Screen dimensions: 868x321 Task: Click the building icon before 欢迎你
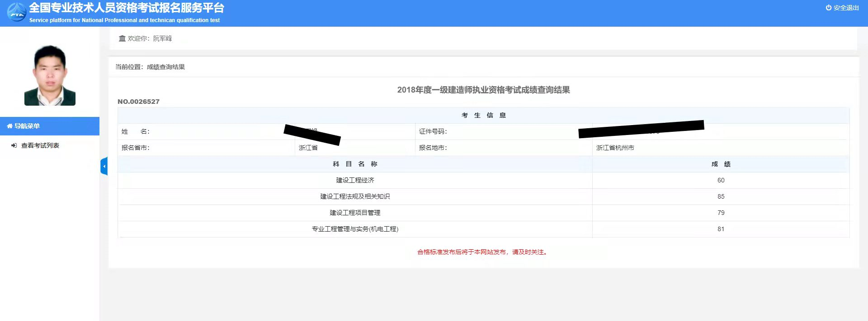tap(122, 38)
